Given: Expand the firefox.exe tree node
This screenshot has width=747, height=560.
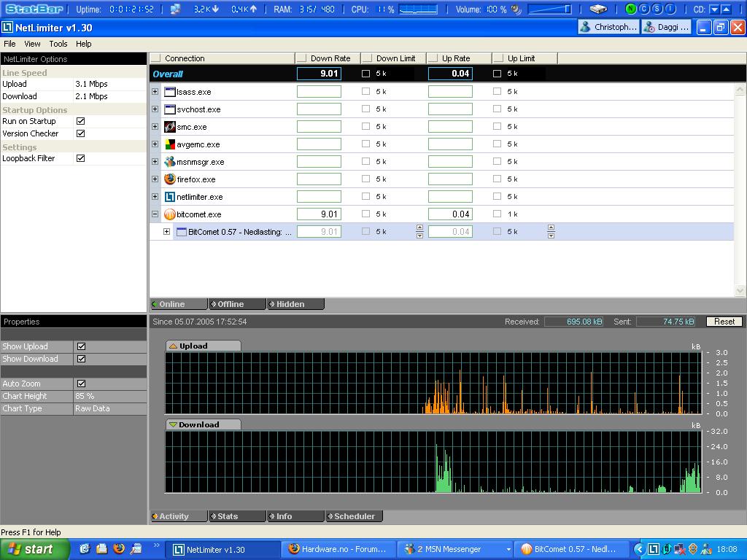Looking at the screenshot, I should (155, 179).
